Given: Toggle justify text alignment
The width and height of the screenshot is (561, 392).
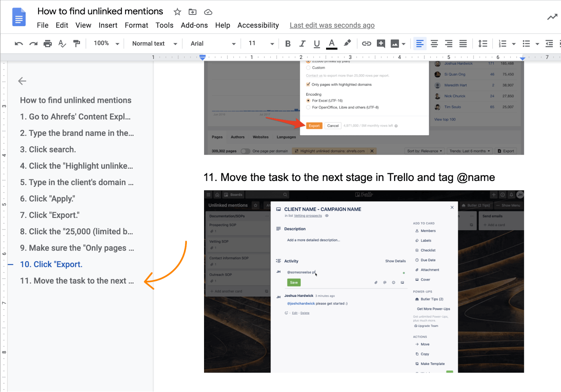Looking at the screenshot, I should coord(463,43).
